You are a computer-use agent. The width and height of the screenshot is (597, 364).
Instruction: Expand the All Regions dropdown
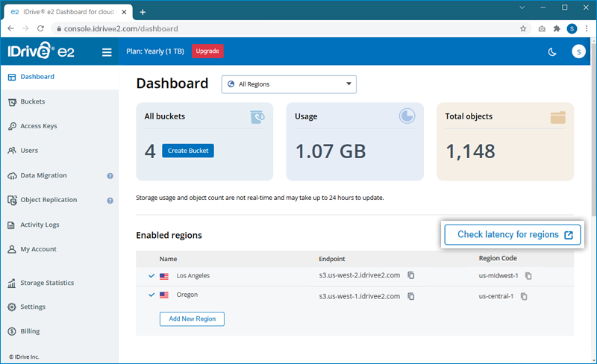pos(289,84)
